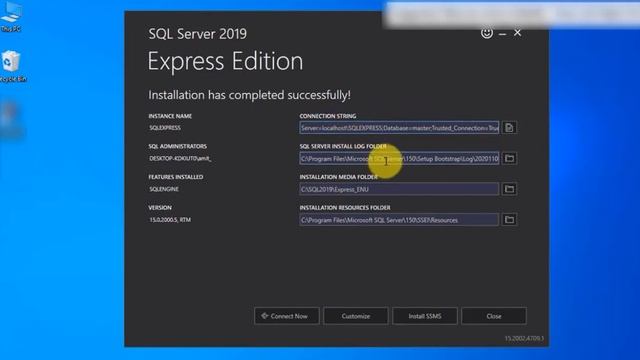
Task: Open the SQL Server install log folder
Action: pyautogui.click(x=509, y=158)
